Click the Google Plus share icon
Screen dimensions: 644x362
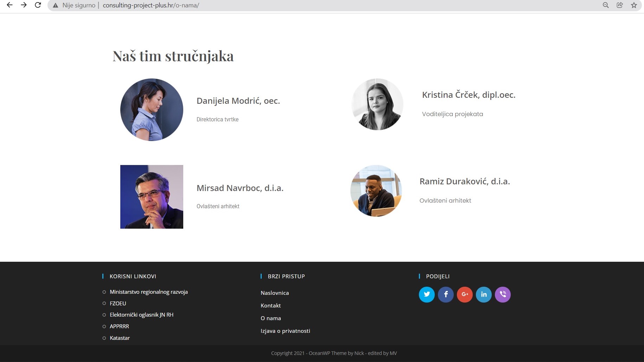point(465,294)
